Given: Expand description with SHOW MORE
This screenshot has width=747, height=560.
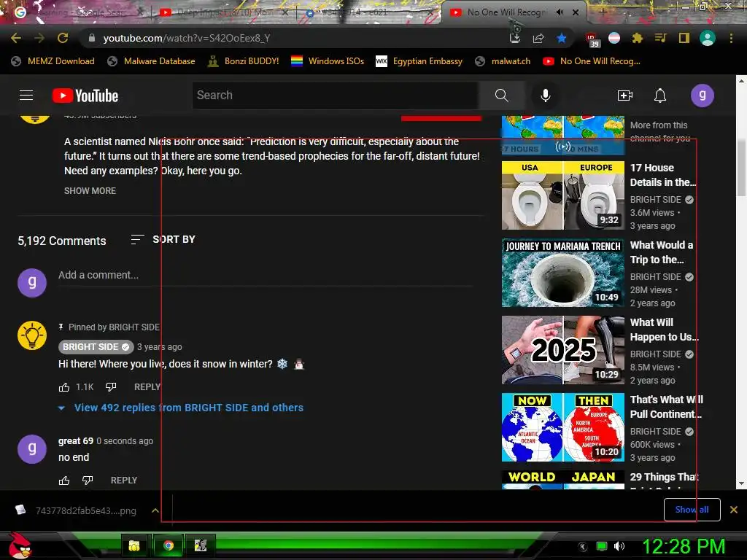Looking at the screenshot, I should click(90, 190).
